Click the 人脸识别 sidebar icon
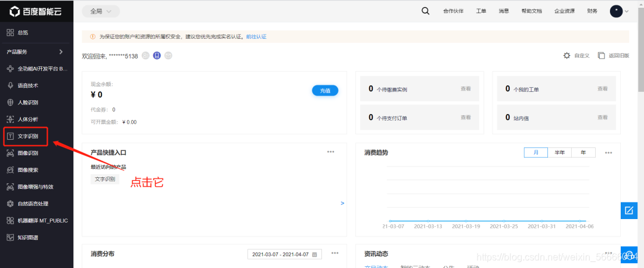The height and width of the screenshot is (268, 644). click(11, 102)
